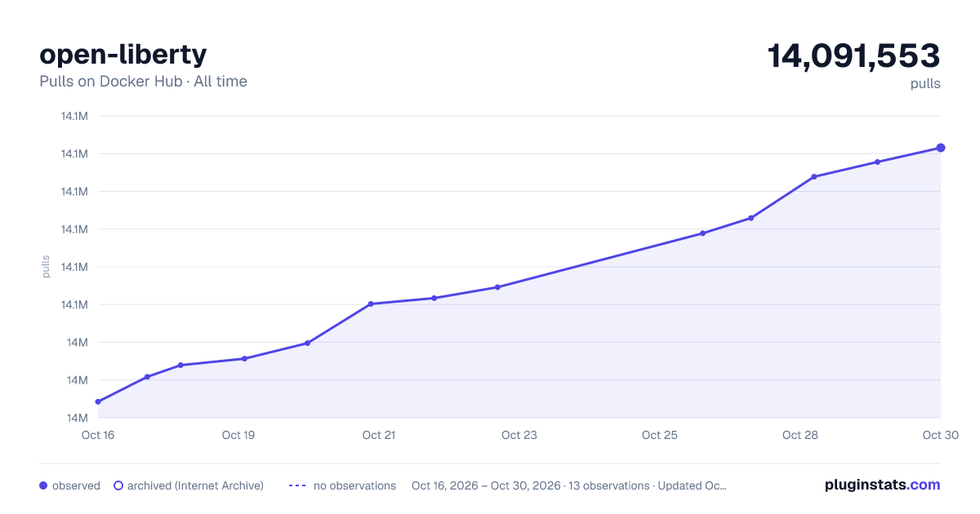Select the large final data point at Oct 30
This screenshot has height=514, width=980.
point(941,148)
